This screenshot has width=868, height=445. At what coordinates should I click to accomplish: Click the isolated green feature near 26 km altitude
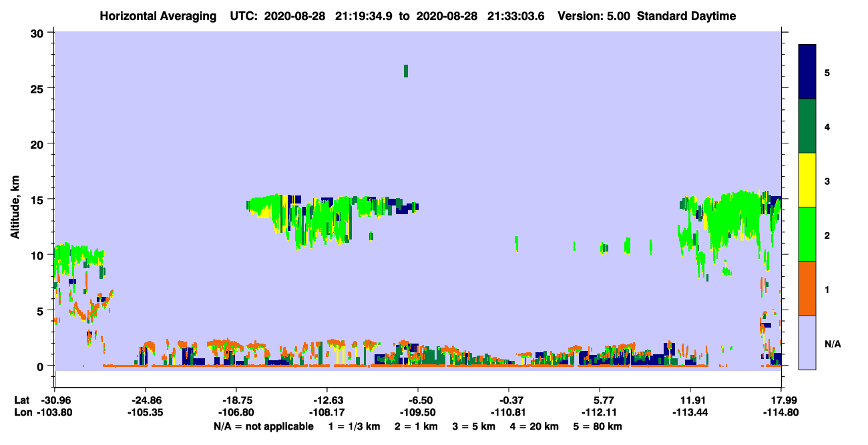[405, 71]
